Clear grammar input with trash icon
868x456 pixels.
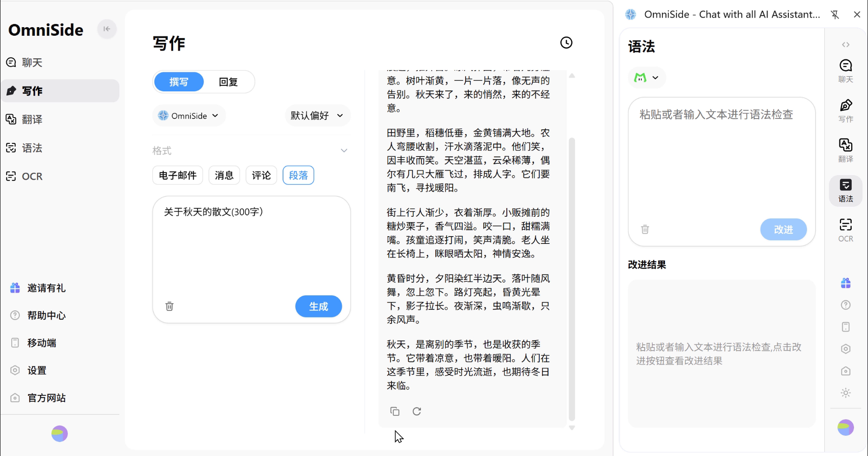(645, 229)
